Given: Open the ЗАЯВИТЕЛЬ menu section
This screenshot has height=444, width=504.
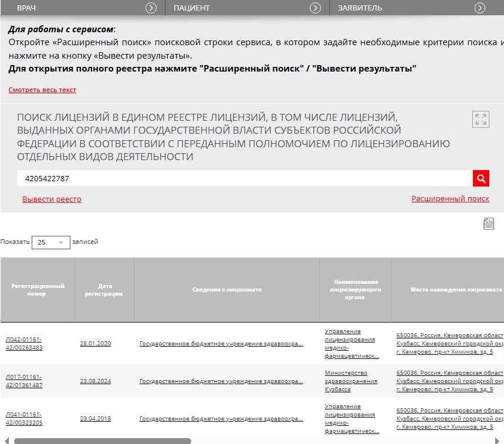Looking at the screenshot, I should click(x=360, y=8).
